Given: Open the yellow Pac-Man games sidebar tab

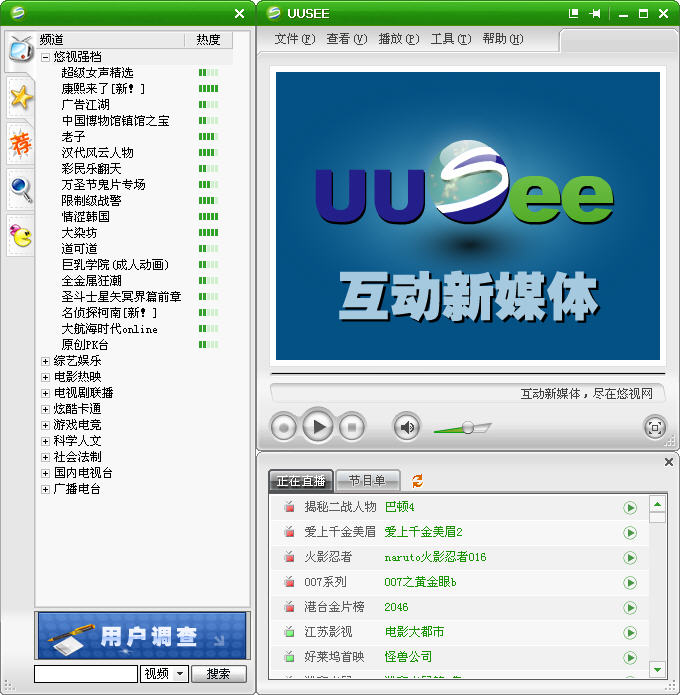Looking at the screenshot, I should point(21,235).
